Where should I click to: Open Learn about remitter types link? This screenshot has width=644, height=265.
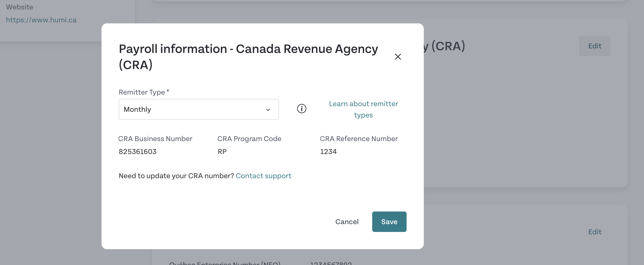click(x=363, y=109)
